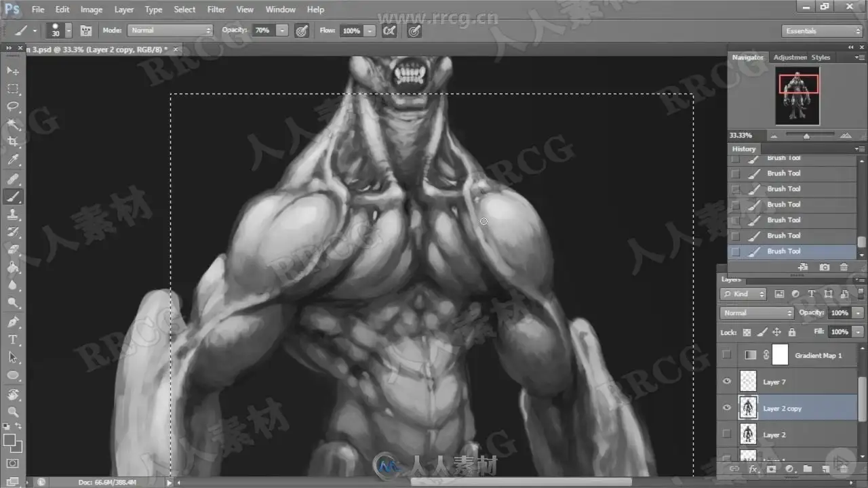Select the Pen tool
Viewport: 868px width, 488px height.
point(13,322)
